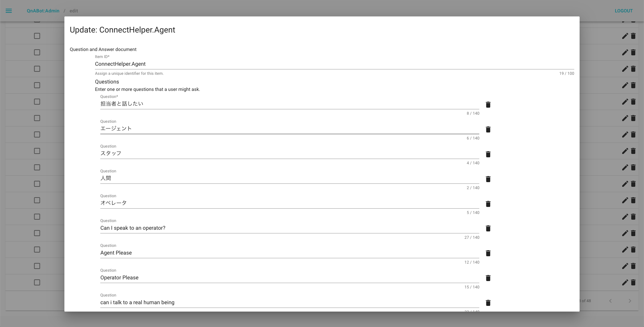
Task: Edit the 'Can I speak to an operator?' field
Action: pyautogui.click(x=290, y=228)
